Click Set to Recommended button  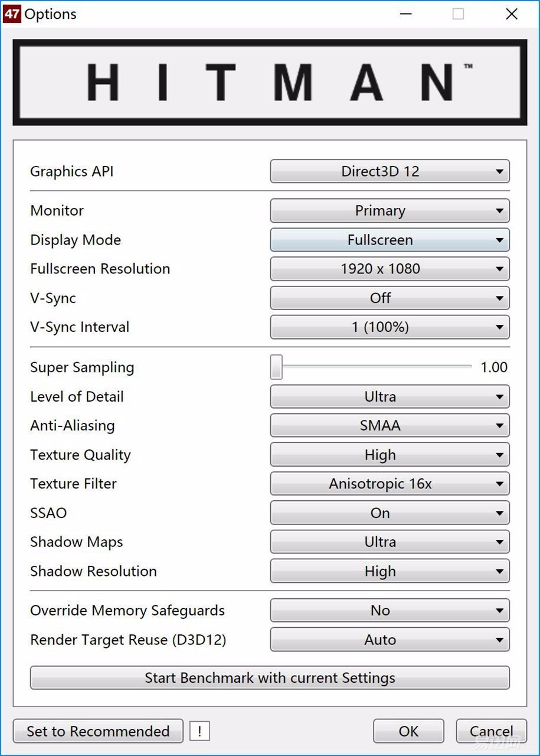pos(98,731)
